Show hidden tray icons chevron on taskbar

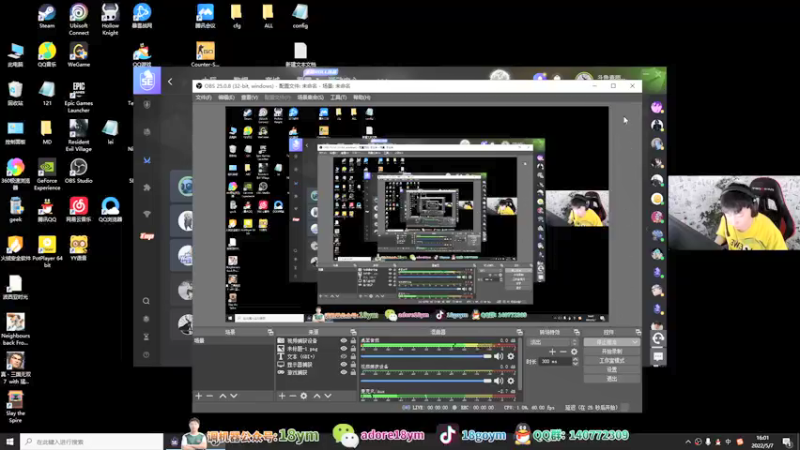tap(688, 442)
